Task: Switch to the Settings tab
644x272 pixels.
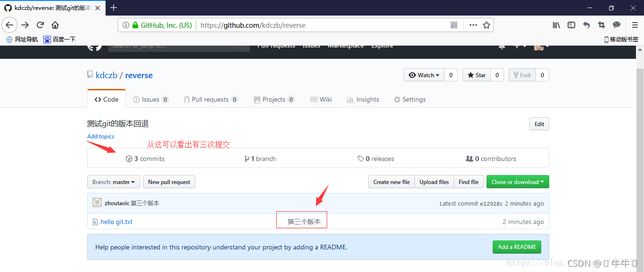Action: (x=410, y=99)
